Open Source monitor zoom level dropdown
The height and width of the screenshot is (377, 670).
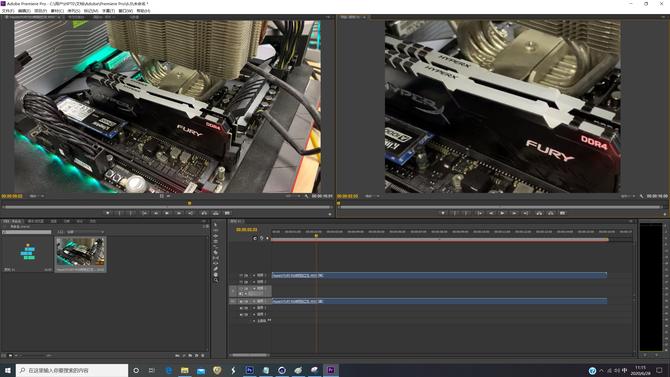click(36, 196)
